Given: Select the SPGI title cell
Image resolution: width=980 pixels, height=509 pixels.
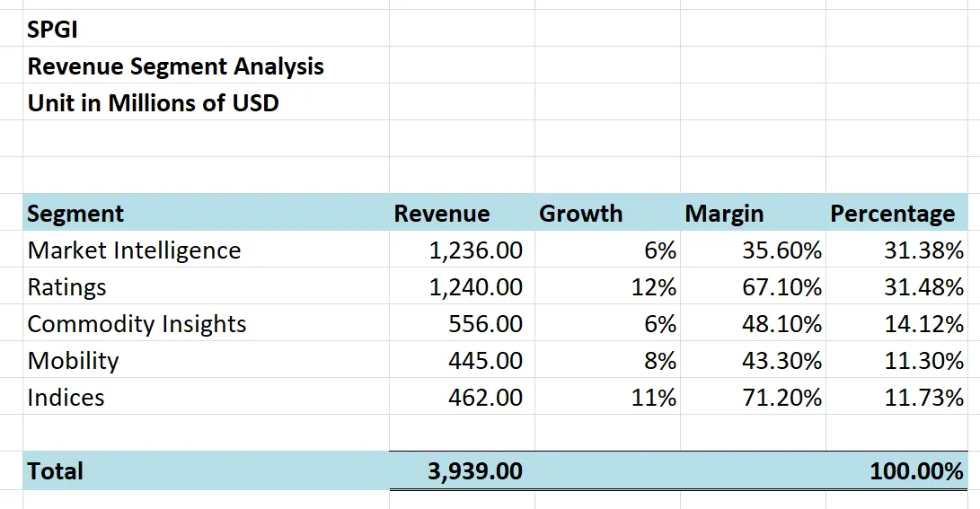Looking at the screenshot, I should tap(53, 30).
